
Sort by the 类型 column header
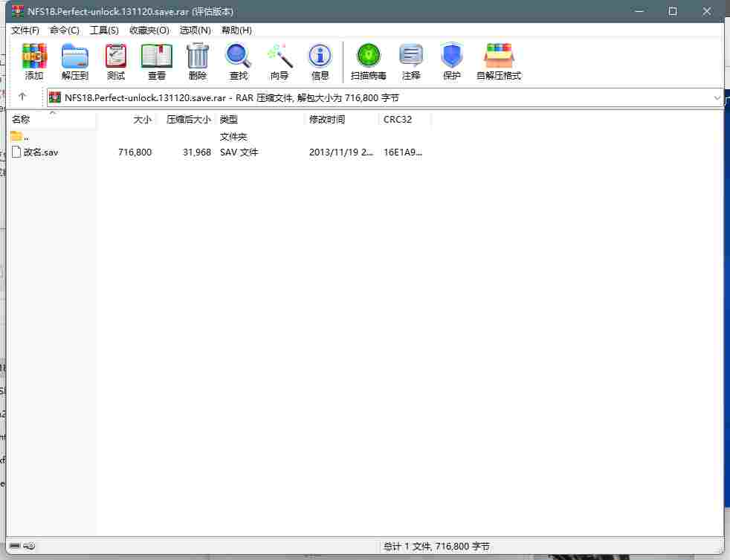pos(260,120)
